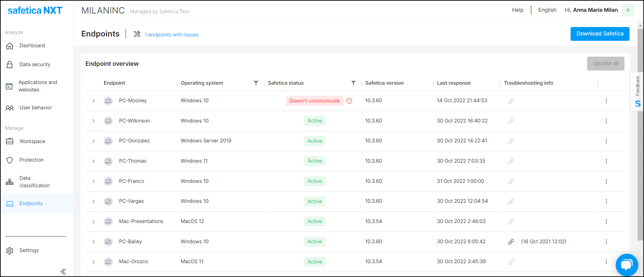Click Download Safetica button
Viewport: 644px width, 277px height.
pyautogui.click(x=600, y=34)
